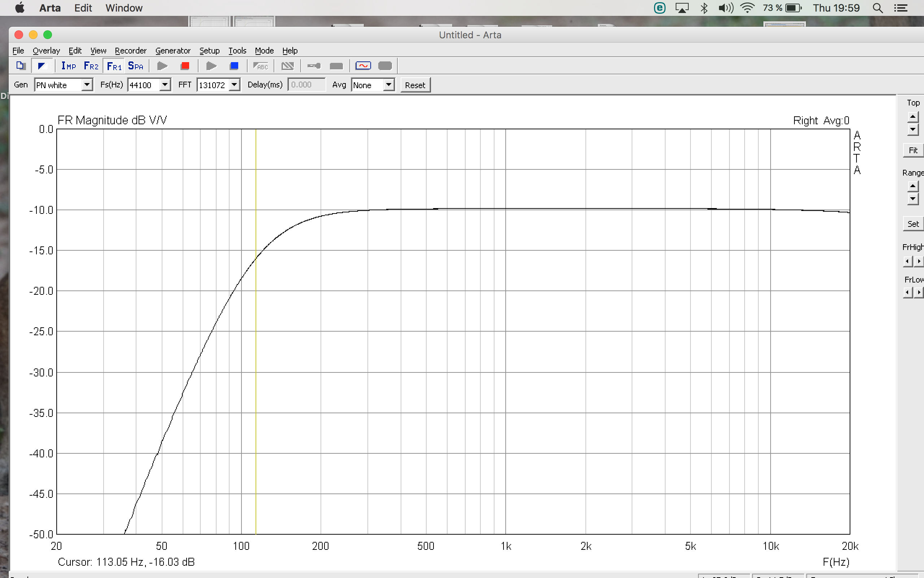
Task: Switch to SPA spectrum analyzer mode
Action: pyautogui.click(x=136, y=66)
